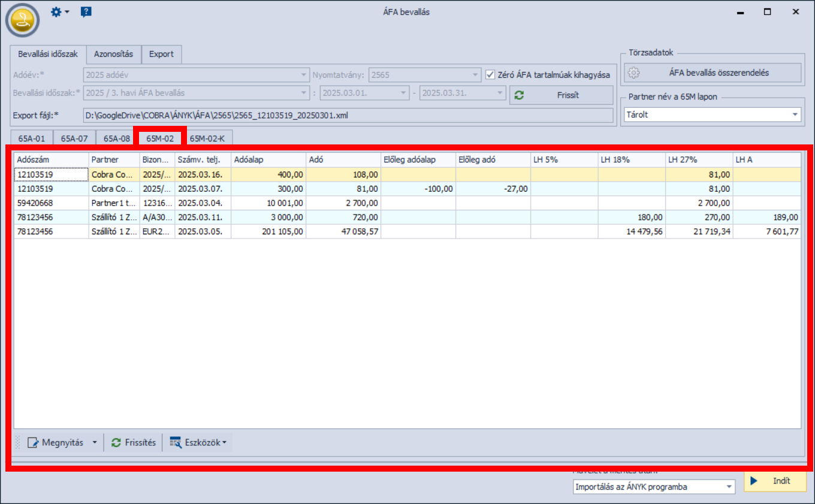
Task: Expand the Megnyitás dropdown arrow
Action: [x=94, y=443]
